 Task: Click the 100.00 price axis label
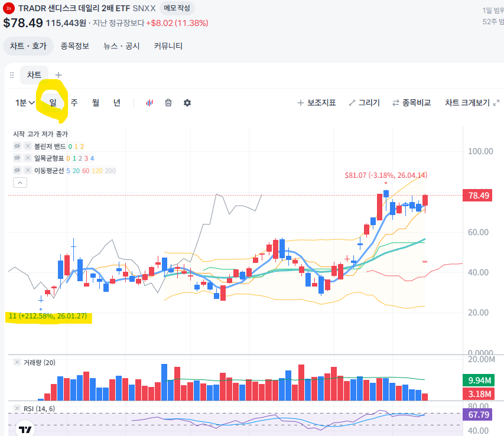pos(480,151)
